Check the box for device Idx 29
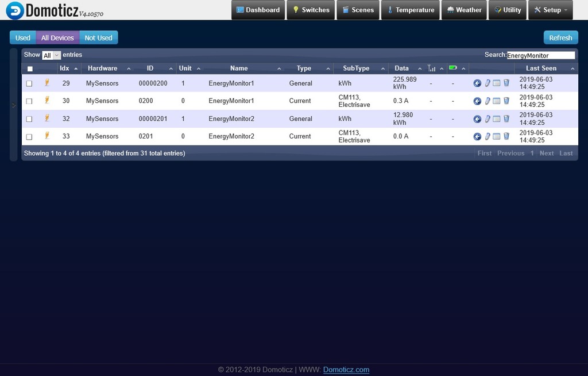 pos(29,83)
